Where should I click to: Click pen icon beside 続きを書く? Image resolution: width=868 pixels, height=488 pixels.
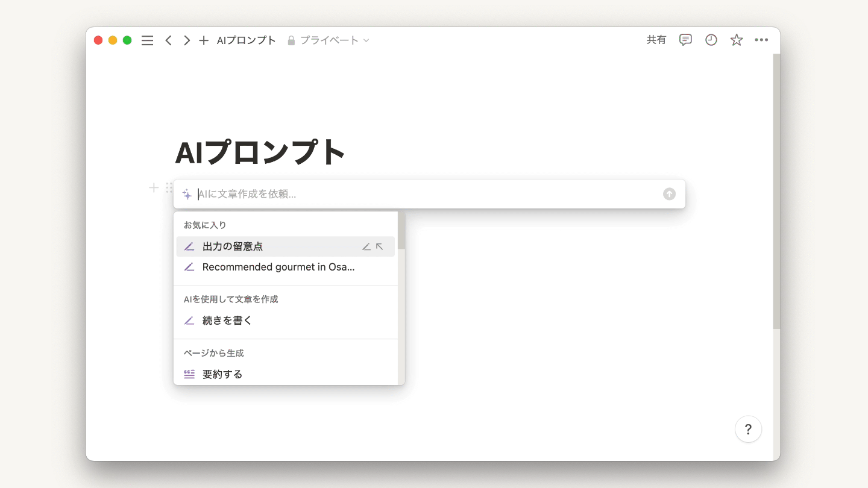point(189,321)
